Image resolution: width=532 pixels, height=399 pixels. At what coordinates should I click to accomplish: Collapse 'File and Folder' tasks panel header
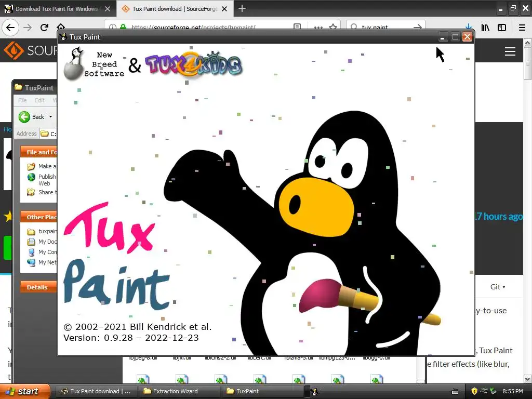pyautogui.click(x=38, y=152)
